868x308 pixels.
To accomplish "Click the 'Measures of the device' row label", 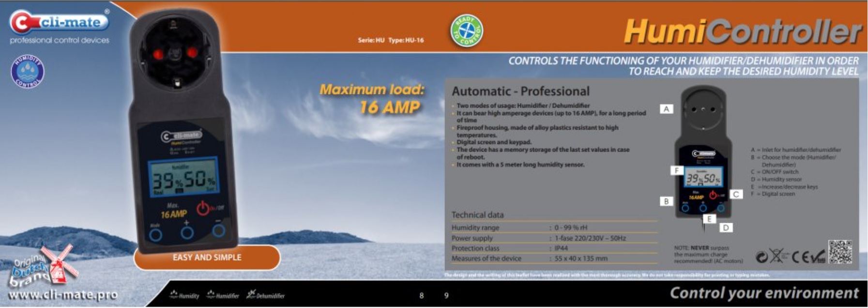I will 487,259.
